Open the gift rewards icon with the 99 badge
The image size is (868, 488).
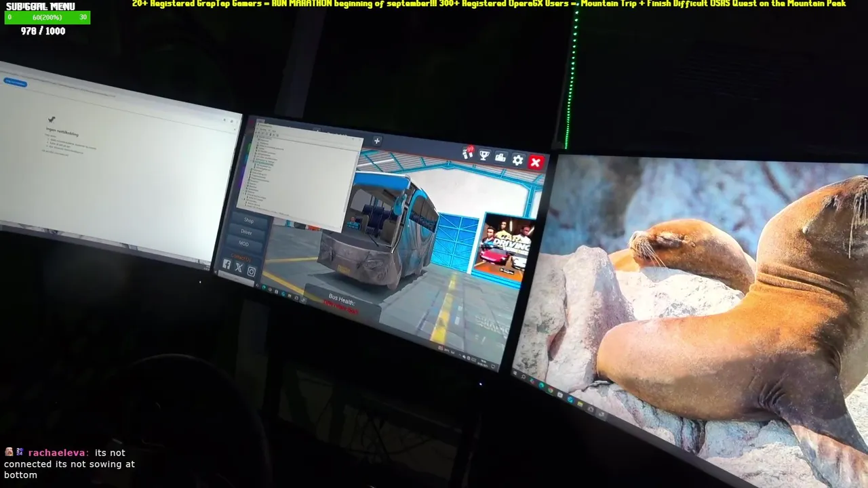[x=467, y=153]
